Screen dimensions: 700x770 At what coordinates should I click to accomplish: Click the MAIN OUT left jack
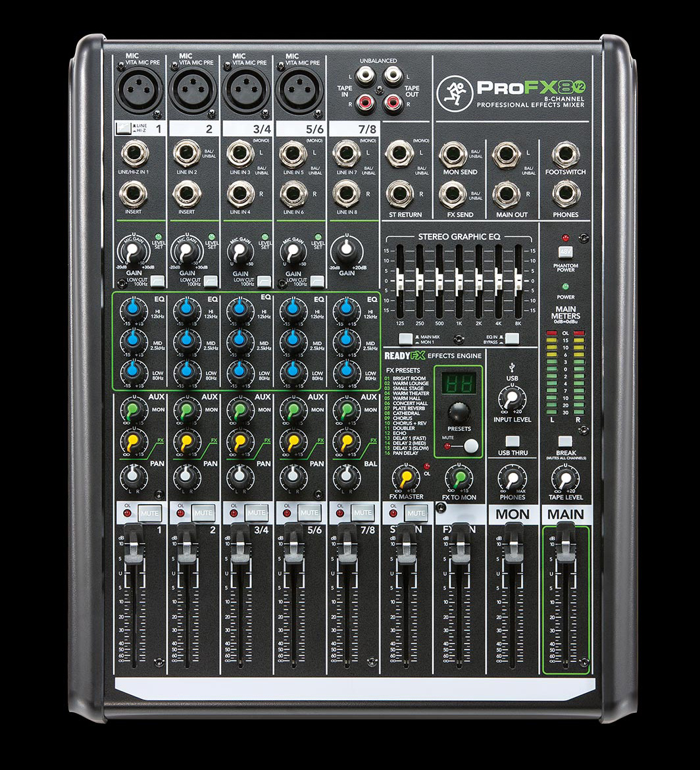(x=506, y=154)
